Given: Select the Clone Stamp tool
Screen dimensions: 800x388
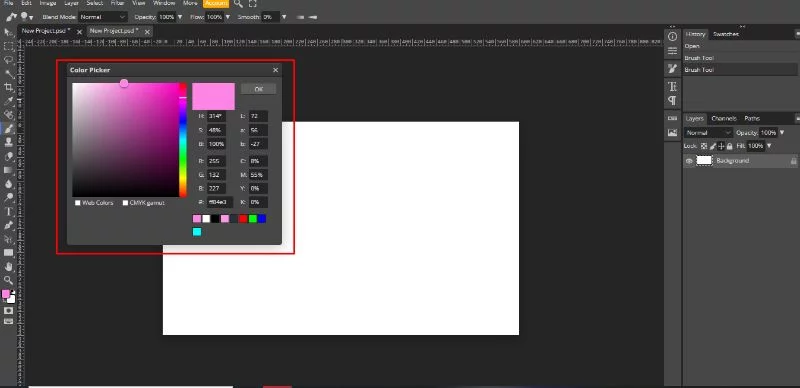Looking at the screenshot, I should pyautogui.click(x=8, y=142).
